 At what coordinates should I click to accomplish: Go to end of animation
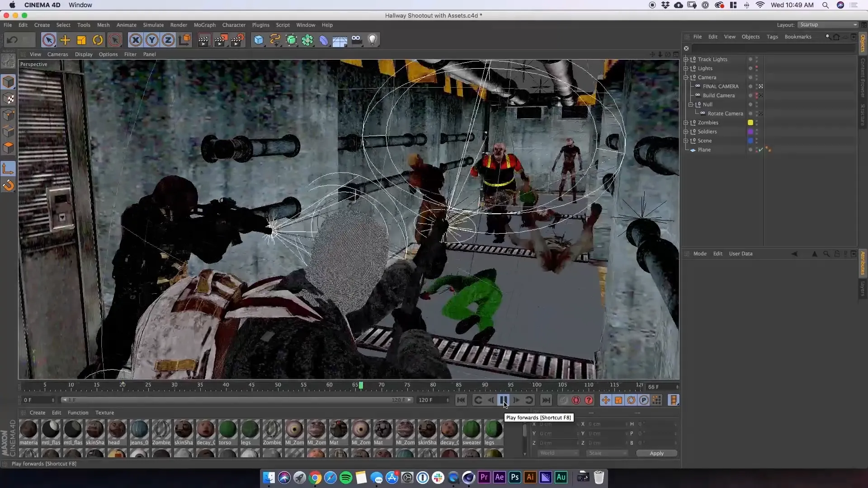pos(546,400)
